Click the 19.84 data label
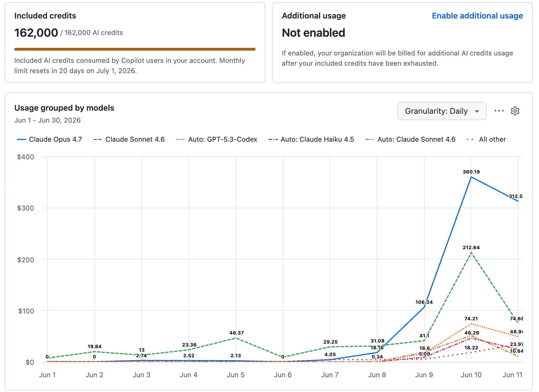 (94, 346)
